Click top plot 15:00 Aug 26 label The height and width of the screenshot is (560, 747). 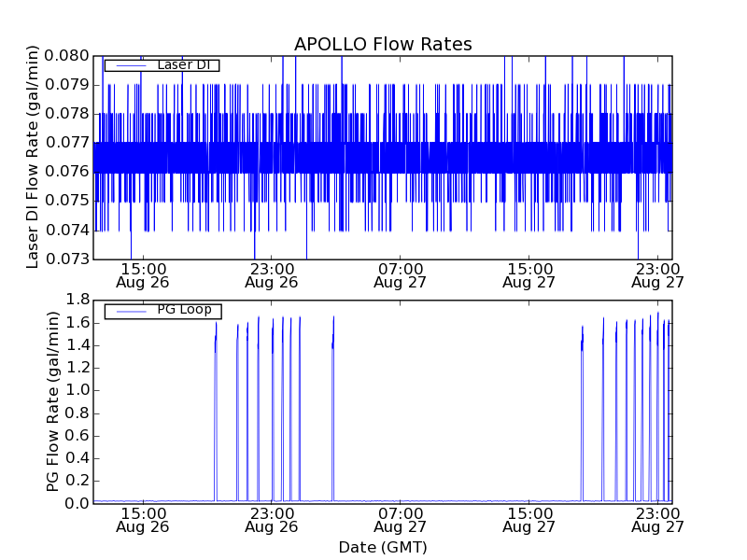[x=143, y=275]
